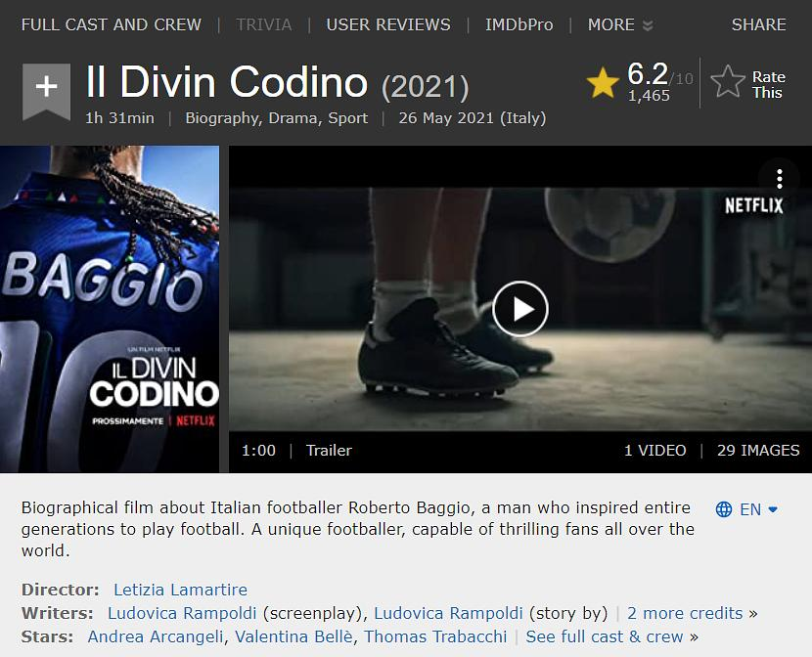Play the trailer video
812x657 pixels.
point(519,309)
